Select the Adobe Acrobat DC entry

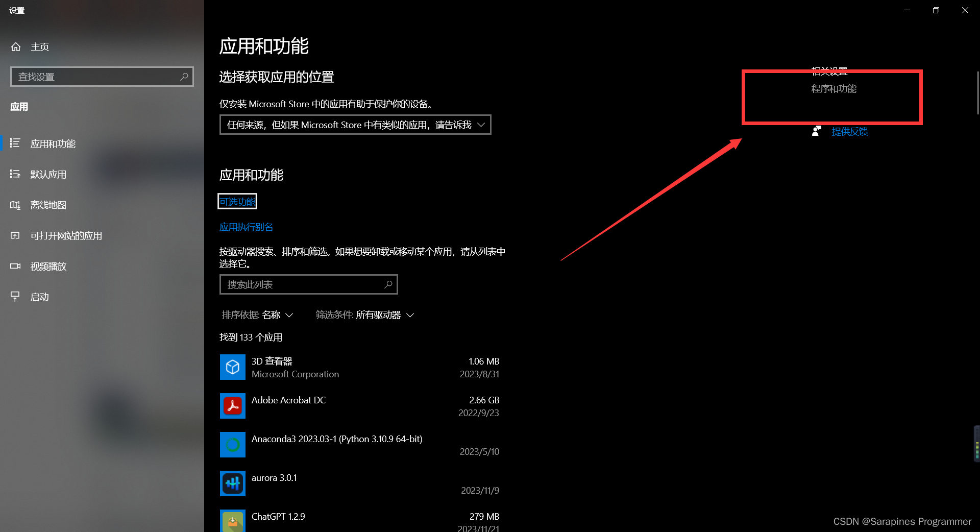360,406
